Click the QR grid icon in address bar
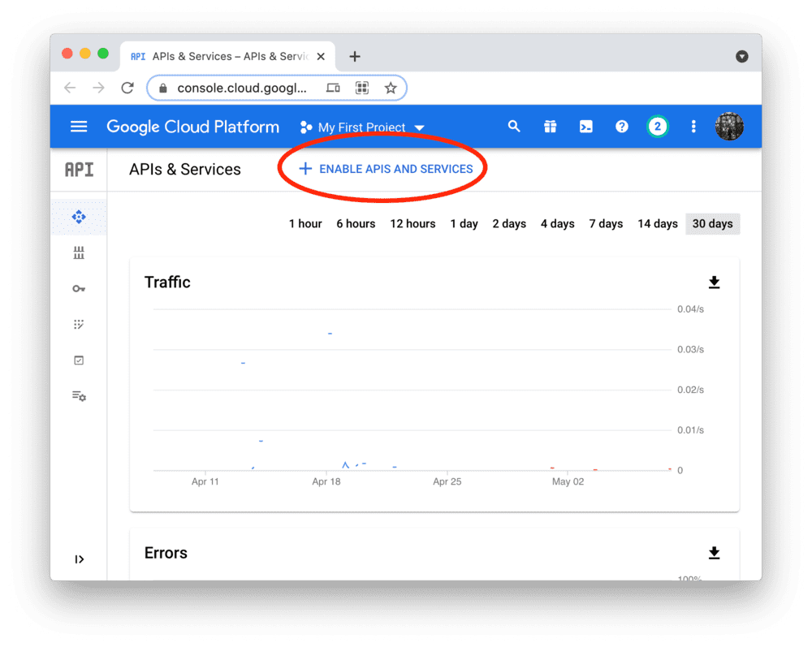The image size is (812, 647). (362, 88)
